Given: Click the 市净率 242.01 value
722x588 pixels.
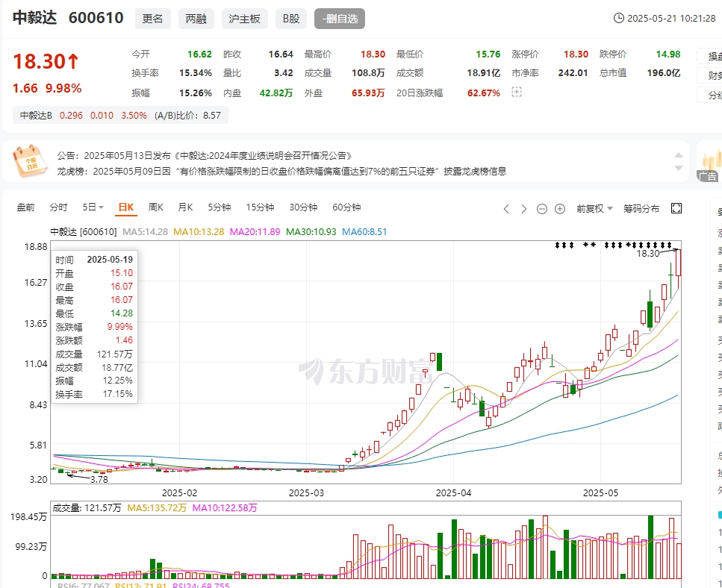Looking at the screenshot, I should [573, 73].
